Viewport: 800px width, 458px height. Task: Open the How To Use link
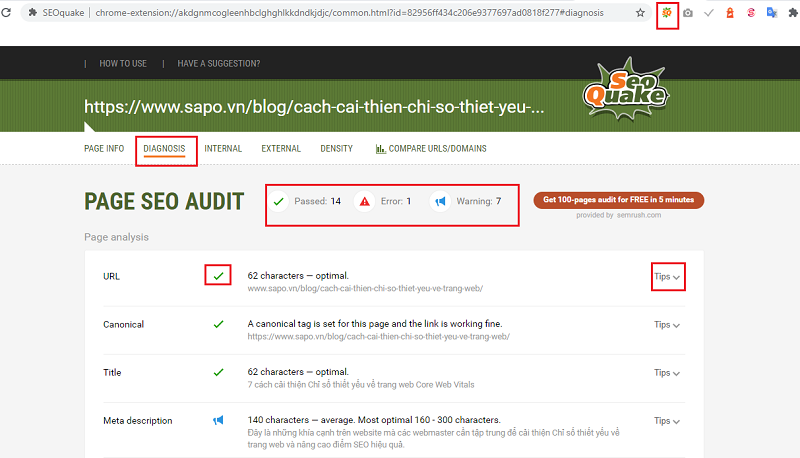click(123, 64)
